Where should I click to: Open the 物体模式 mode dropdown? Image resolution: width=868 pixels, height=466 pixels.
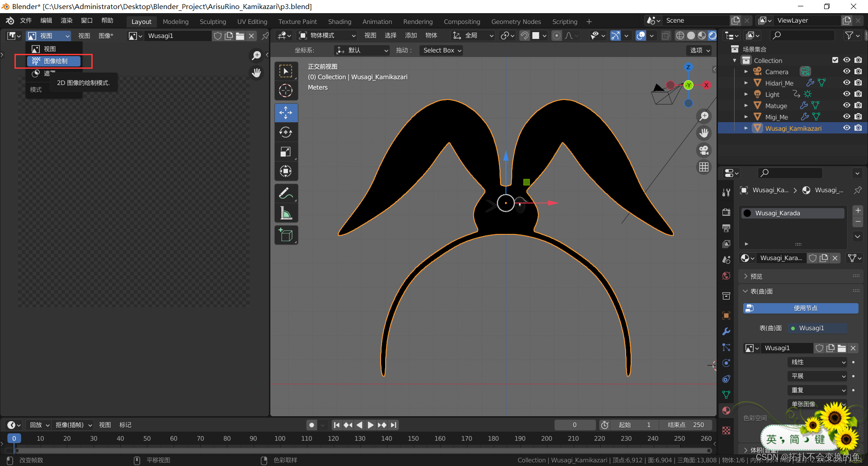pyautogui.click(x=327, y=35)
